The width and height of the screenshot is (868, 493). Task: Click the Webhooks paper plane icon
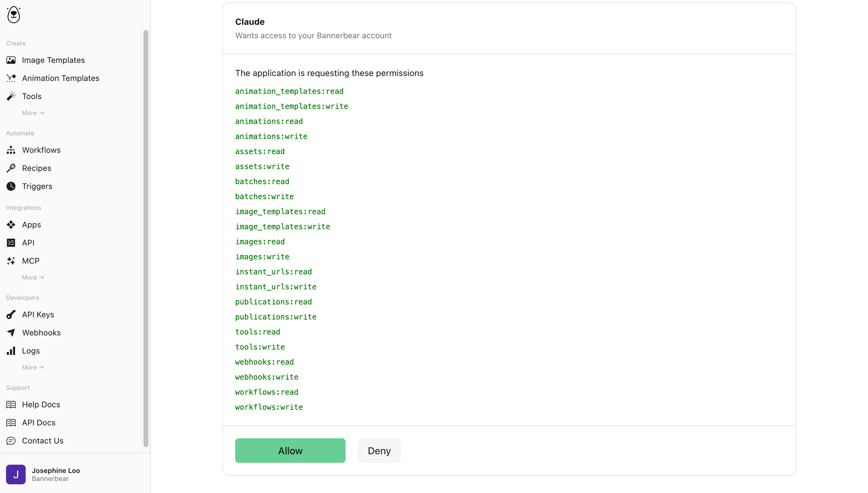(11, 333)
